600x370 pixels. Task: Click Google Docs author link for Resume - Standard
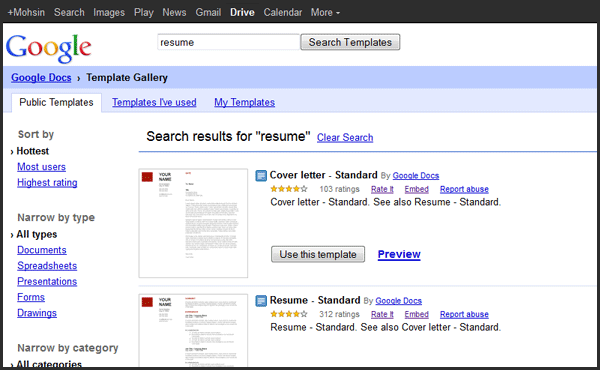(398, 301)
